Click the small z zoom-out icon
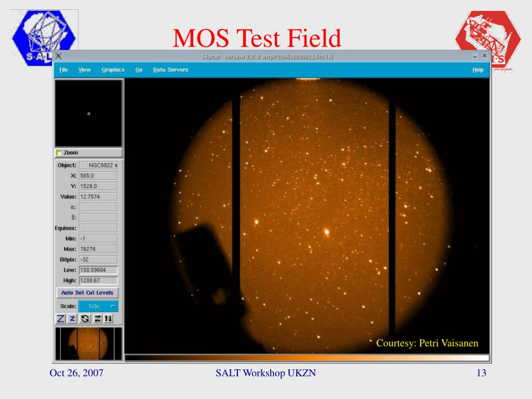Viewport: 532px width, 399px height. coord(72,318)
